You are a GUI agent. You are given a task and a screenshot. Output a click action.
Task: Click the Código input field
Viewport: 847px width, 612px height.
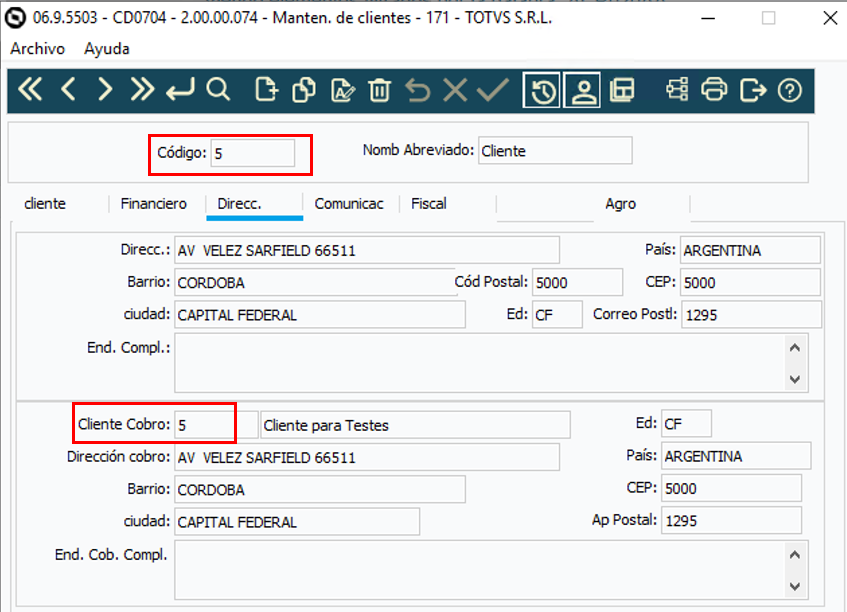coord(253,153)
